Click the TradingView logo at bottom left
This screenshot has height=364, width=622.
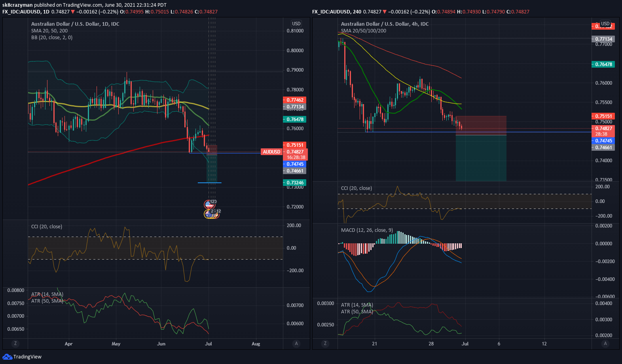click(x=22, y=357)
